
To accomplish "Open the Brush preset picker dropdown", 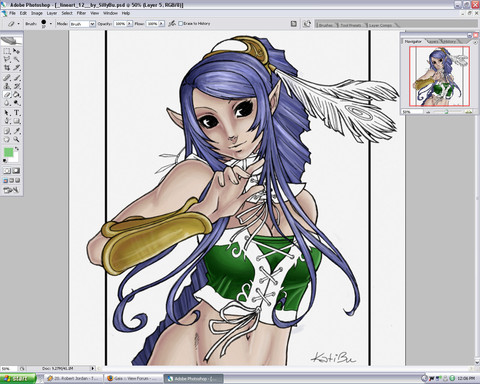I will click(x=51, y=24).
